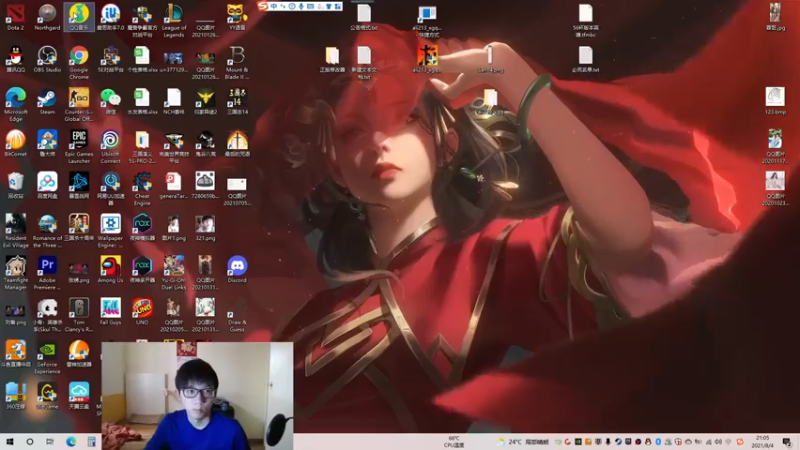Launch Tom Clancy's Rainbow Six shortcut
Viewport: 800px width, 450px height.
click(79, 315)
